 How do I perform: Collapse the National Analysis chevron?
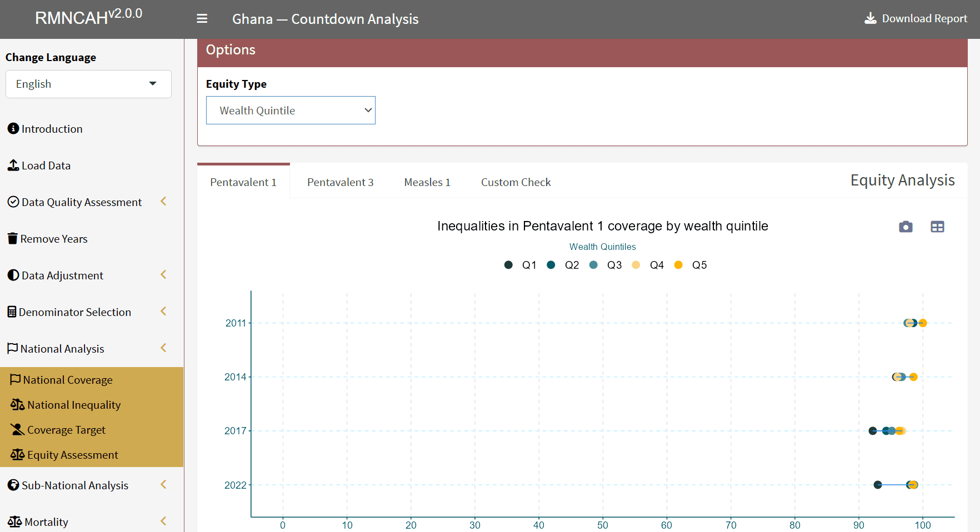[x=164, y=348]
